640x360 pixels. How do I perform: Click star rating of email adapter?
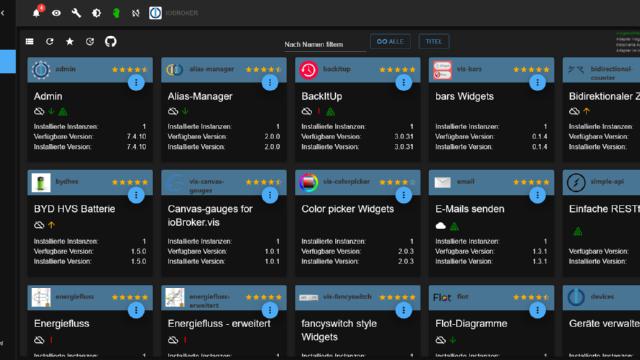531,182
